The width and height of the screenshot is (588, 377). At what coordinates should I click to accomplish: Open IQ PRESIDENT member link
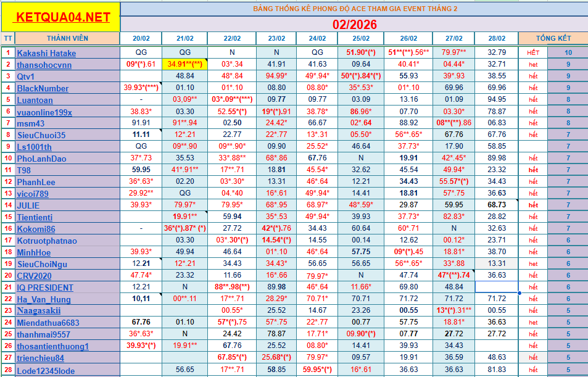[x=45, y=288]
